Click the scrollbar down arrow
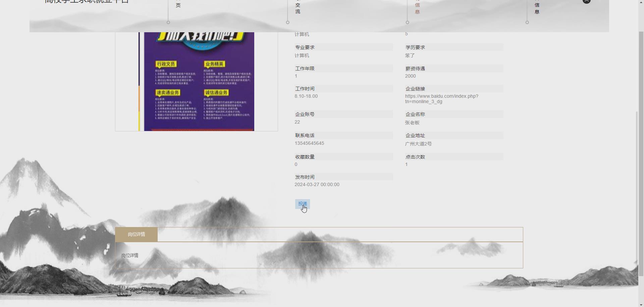644x307 pixels. click(640, 304)
